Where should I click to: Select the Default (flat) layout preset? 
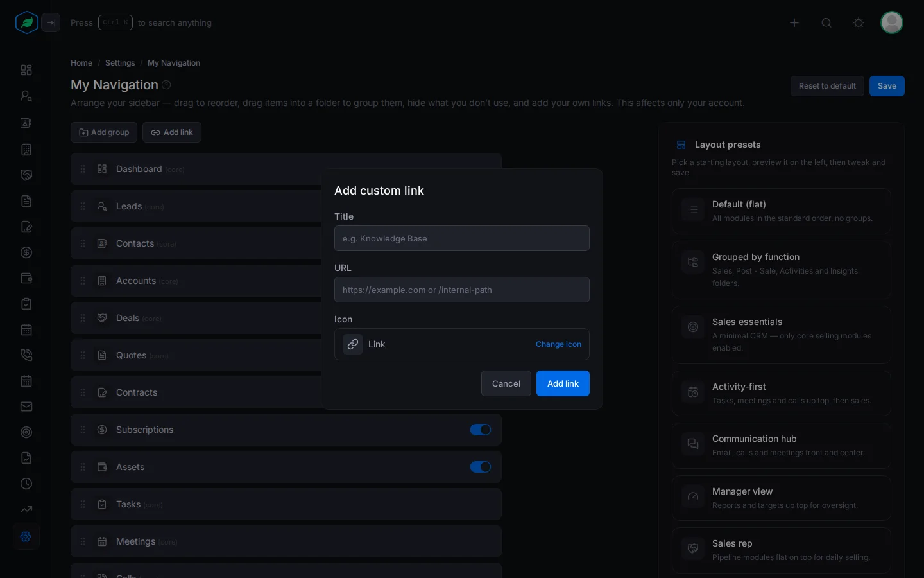tap(782, 211)
